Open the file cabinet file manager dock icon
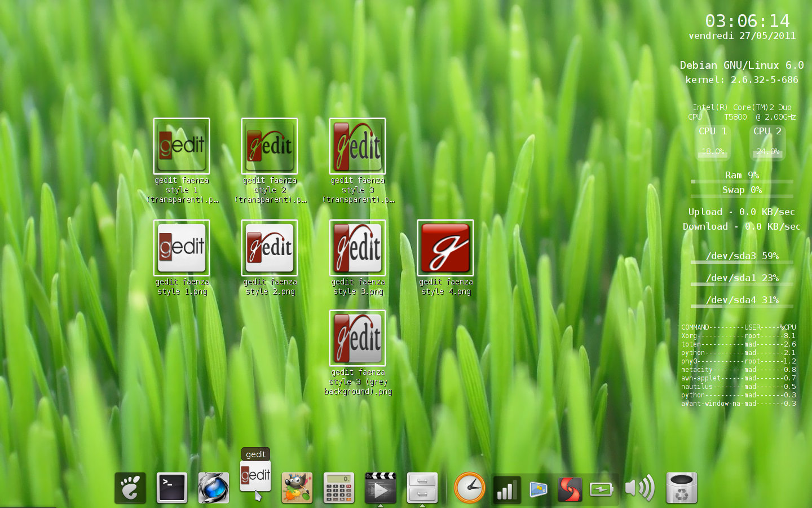812x508 pixels. 422,488
